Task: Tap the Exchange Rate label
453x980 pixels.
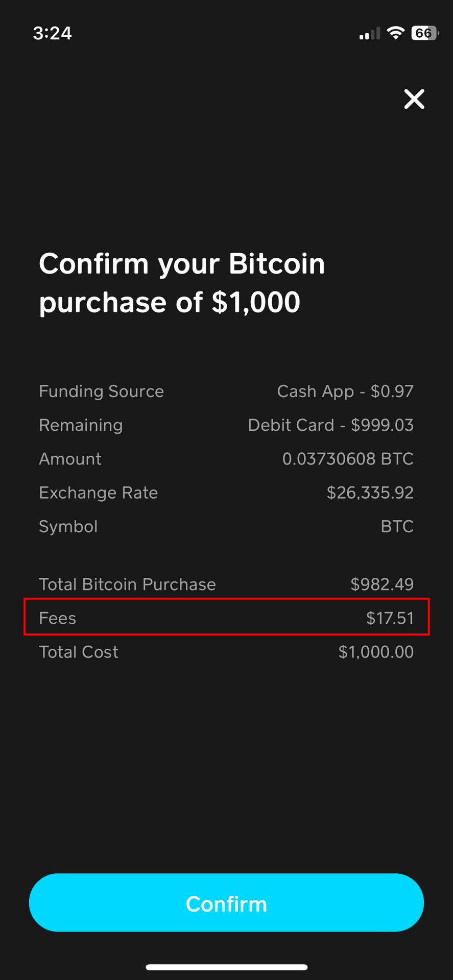Action: [x=98, y=493]
